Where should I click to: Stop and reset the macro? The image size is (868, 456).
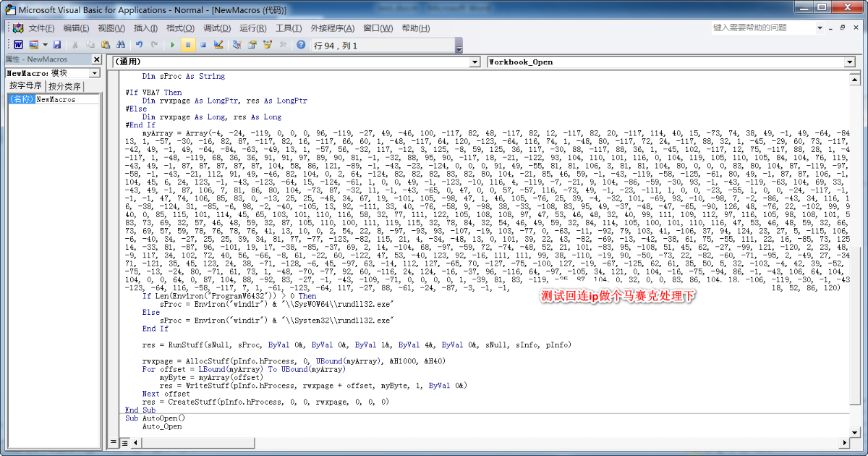point(203,45)
